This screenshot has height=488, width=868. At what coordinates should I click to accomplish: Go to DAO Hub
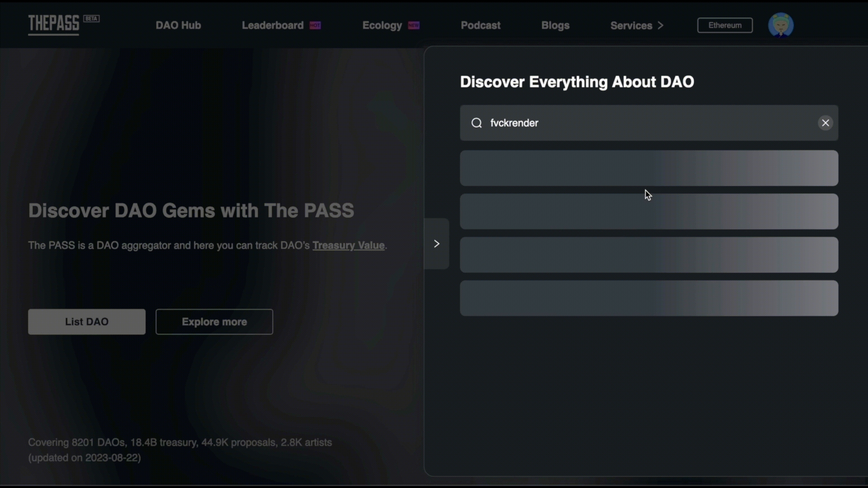178,25
